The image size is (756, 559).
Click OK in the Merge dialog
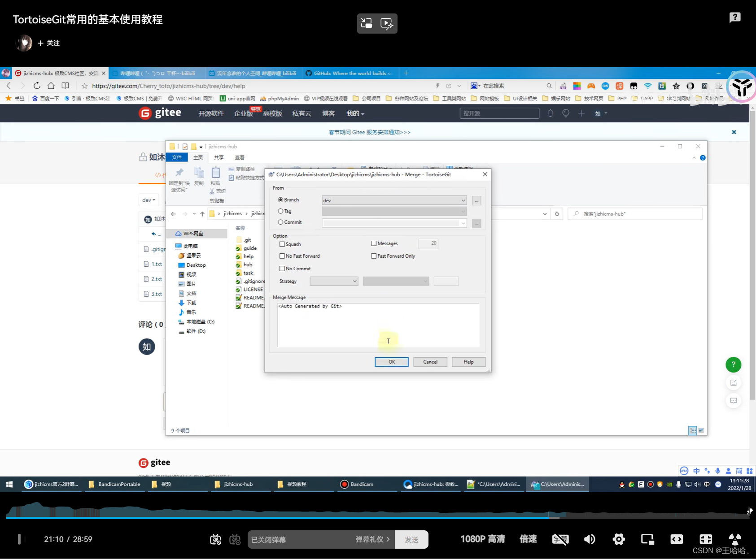pyautogui.click(x=392, y=362)
